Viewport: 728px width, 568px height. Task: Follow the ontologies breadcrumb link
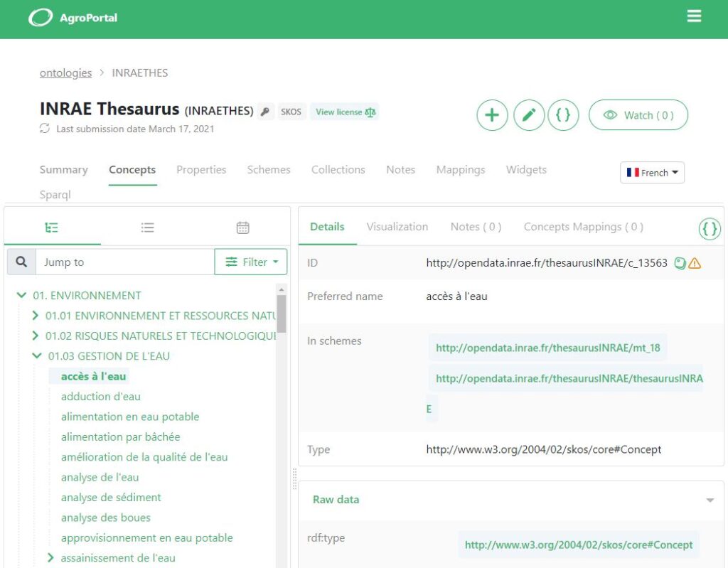[65, 73]
